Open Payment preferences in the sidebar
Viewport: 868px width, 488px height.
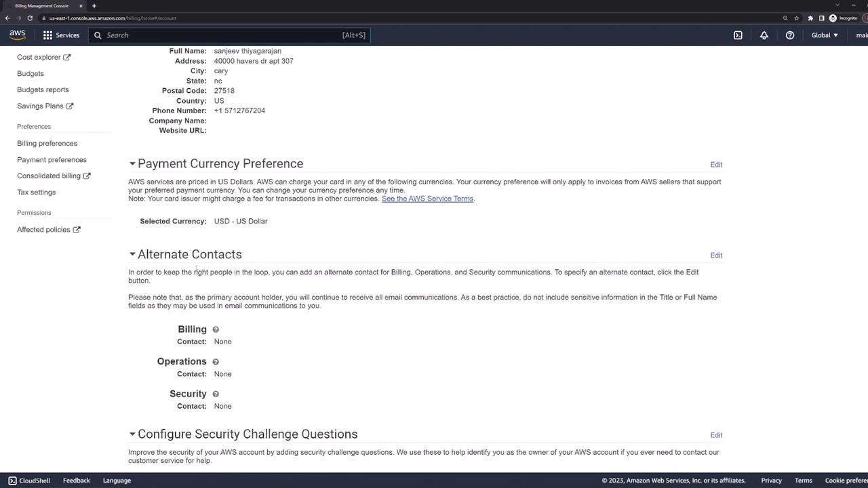click(x=52, y=160)
